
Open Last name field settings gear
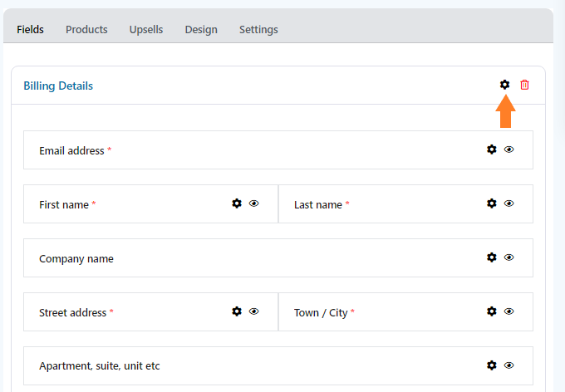click(492, 203)
